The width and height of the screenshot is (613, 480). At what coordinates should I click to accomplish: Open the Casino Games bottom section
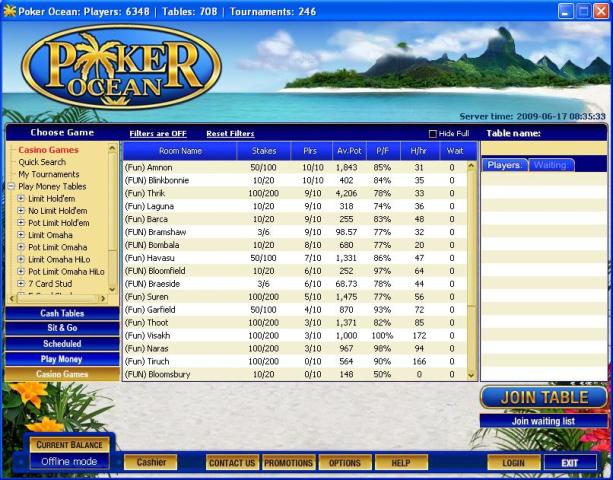pos(62,374)
